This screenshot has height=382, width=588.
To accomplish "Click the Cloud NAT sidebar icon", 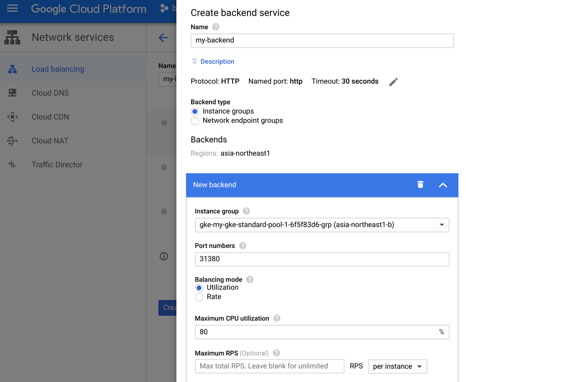I will coord(13,141).
